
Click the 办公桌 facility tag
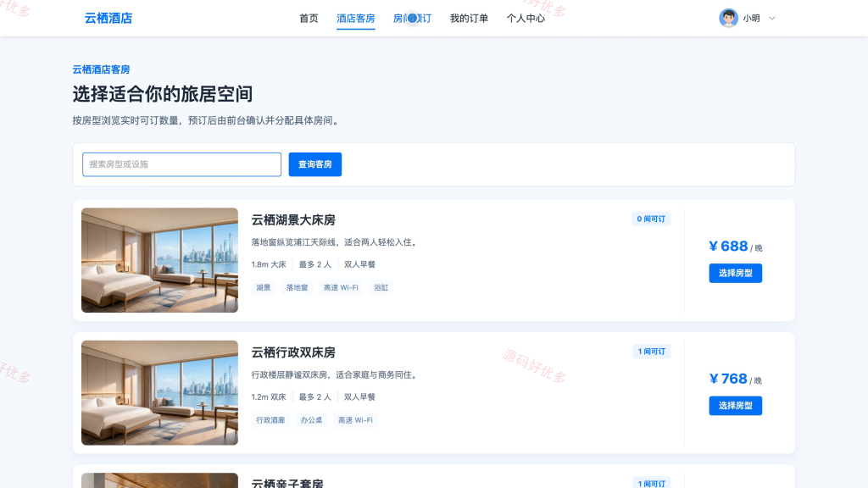pyautogui.click(x=311, y=420)
